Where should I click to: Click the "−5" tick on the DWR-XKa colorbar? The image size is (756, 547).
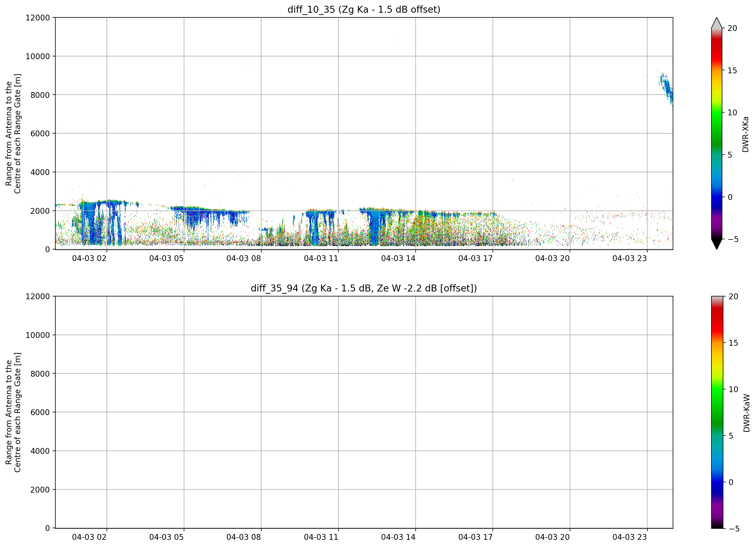pyautogui.click(x=733, y=239)
